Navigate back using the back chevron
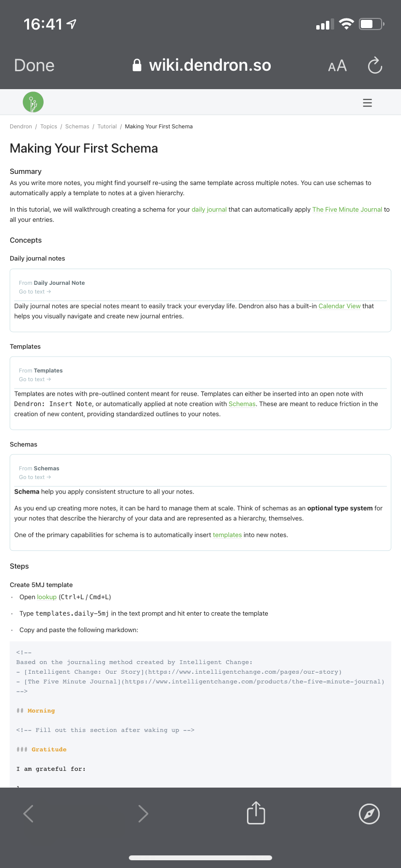This screenshot has height=868, width=401. (28, 813)
